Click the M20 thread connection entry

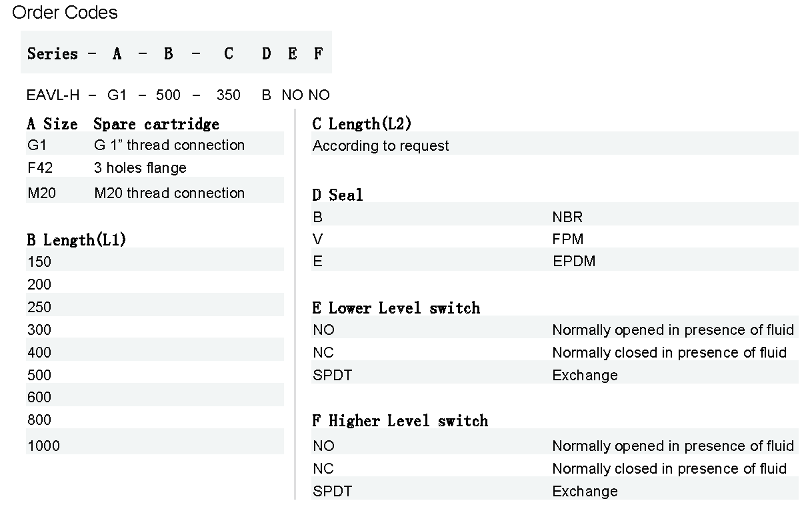pyautogui.click(x=169, y=193)
